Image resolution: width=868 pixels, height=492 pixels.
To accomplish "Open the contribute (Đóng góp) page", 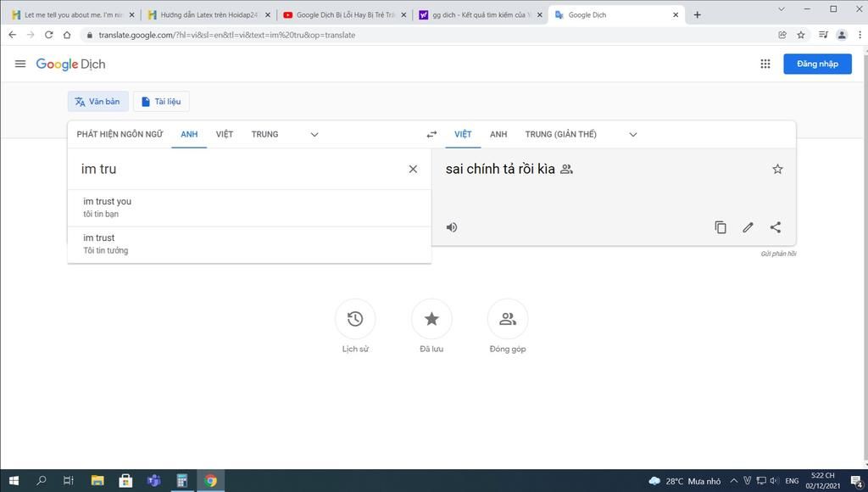I will click(508, 319).
